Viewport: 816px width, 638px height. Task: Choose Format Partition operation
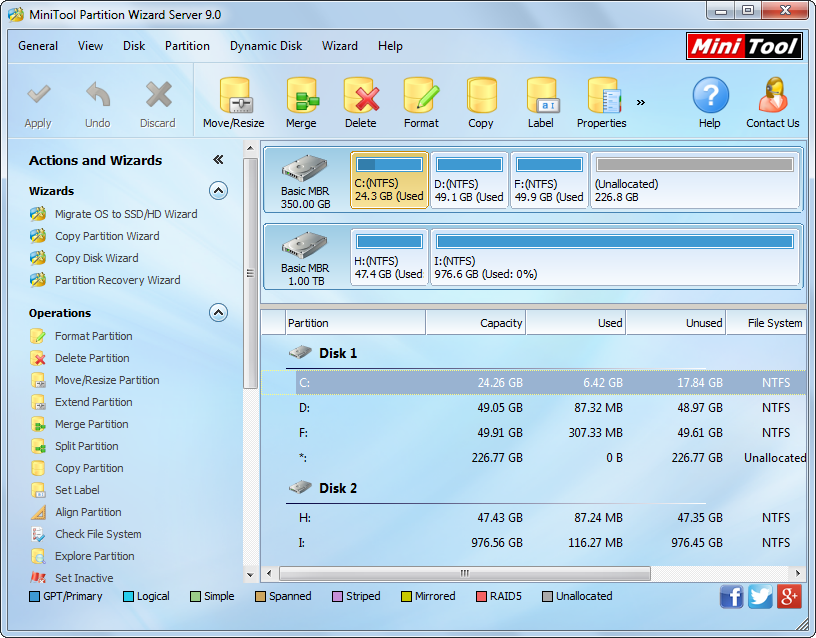click(x=94, y=336)
